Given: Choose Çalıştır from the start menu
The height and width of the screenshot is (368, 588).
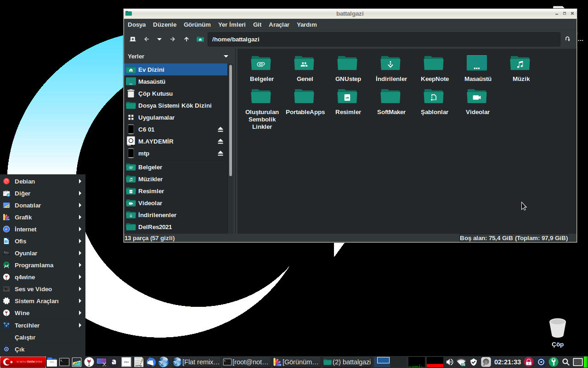Looking at the screenshot, I should (x=43, y=337).
